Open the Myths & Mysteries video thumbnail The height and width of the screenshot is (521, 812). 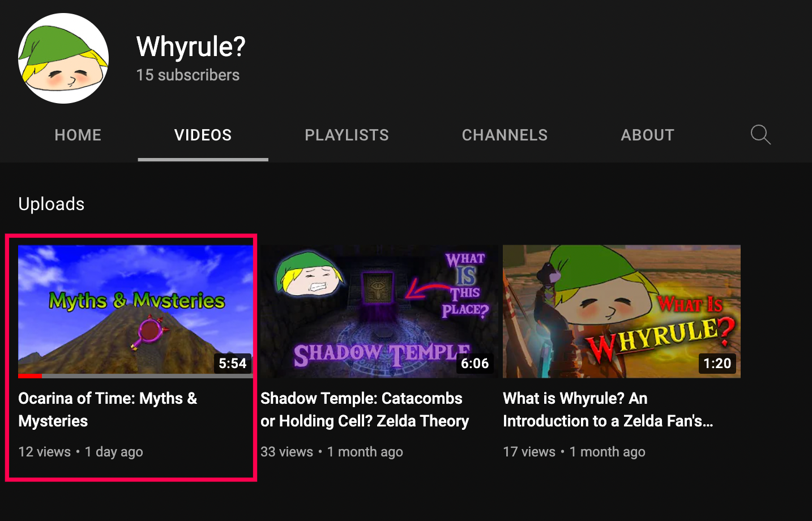[135, 311]
